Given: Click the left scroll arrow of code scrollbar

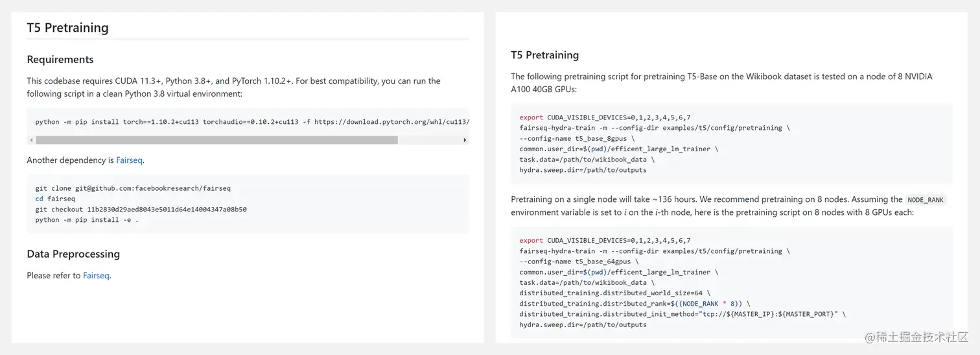Looking at the screenshot, I should (x=31, y=140).
